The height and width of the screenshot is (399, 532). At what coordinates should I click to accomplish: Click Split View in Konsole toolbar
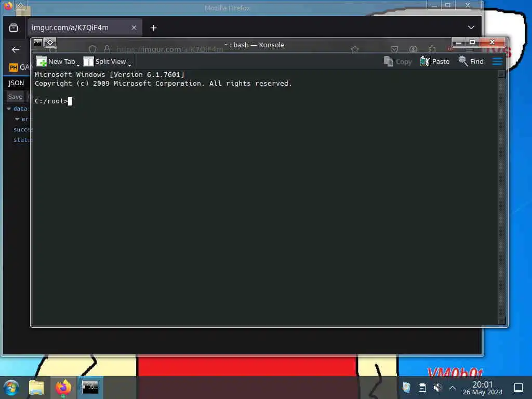click(x=104, y=62)
